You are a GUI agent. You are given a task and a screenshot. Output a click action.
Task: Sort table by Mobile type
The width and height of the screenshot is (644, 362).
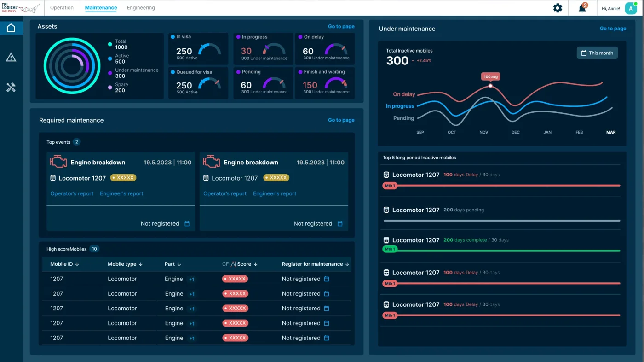coord(125,264)
